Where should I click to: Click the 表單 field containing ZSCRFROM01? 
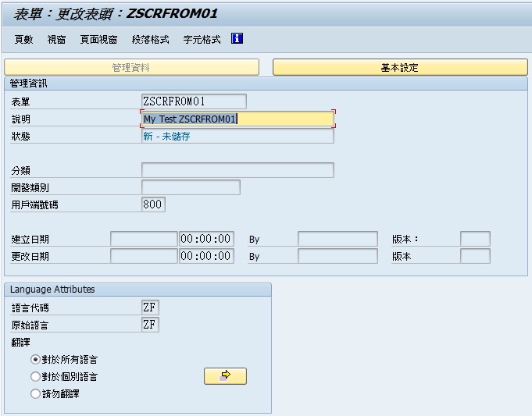[x=194, y=101]
